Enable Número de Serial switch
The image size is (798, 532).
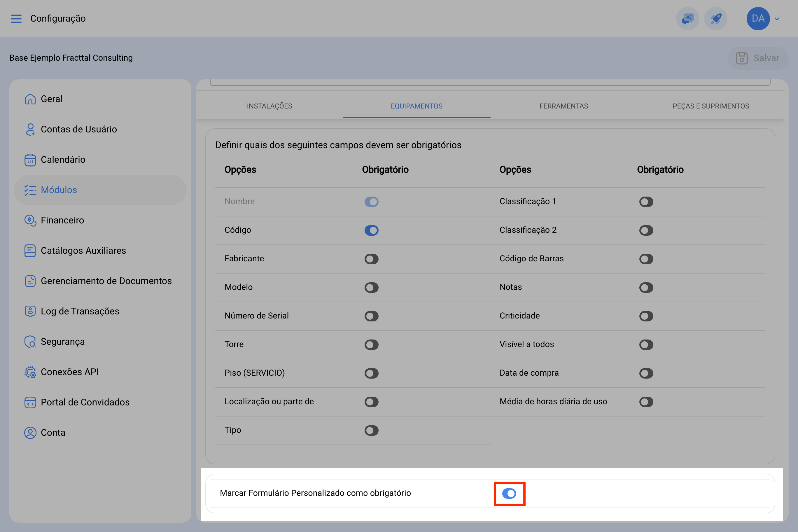pos(372,316)
